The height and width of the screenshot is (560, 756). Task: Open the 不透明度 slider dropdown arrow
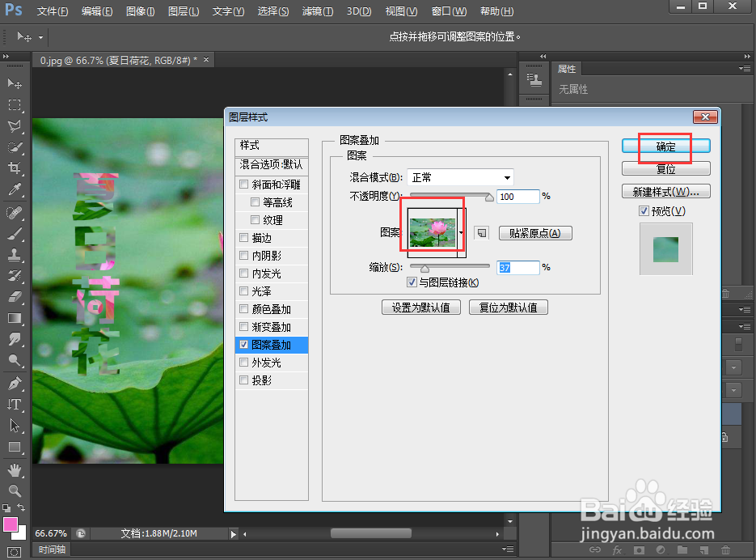489,196
